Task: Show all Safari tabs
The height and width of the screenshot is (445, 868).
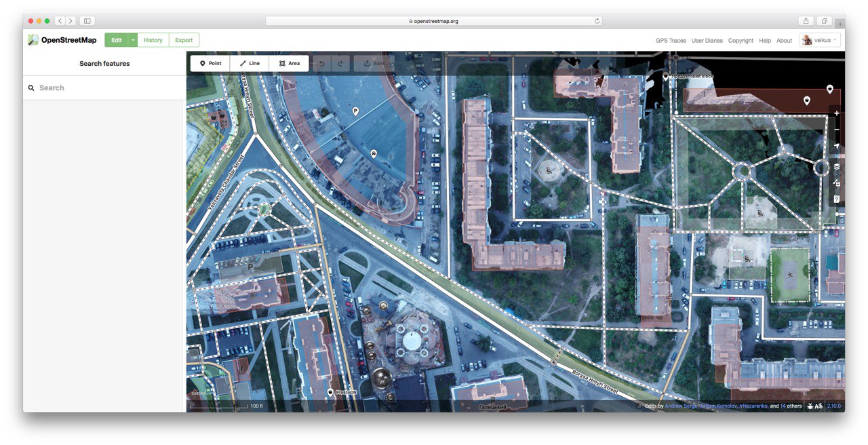Action: click(825, 21)
